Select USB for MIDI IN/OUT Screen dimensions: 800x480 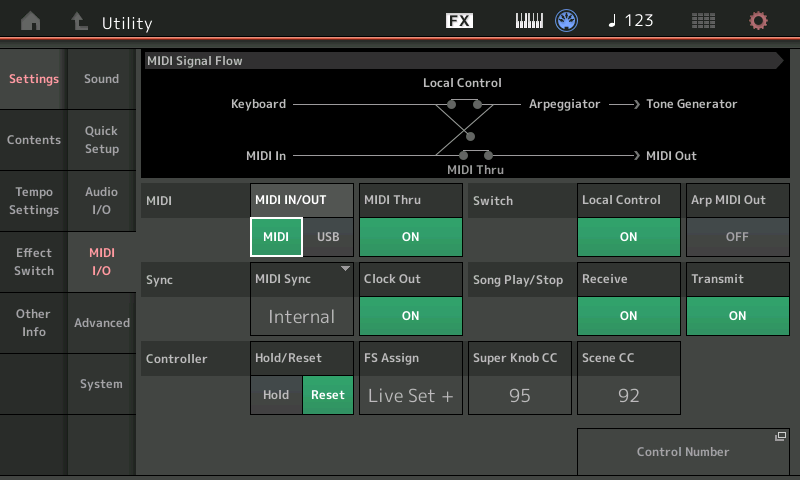coord(328,237)
